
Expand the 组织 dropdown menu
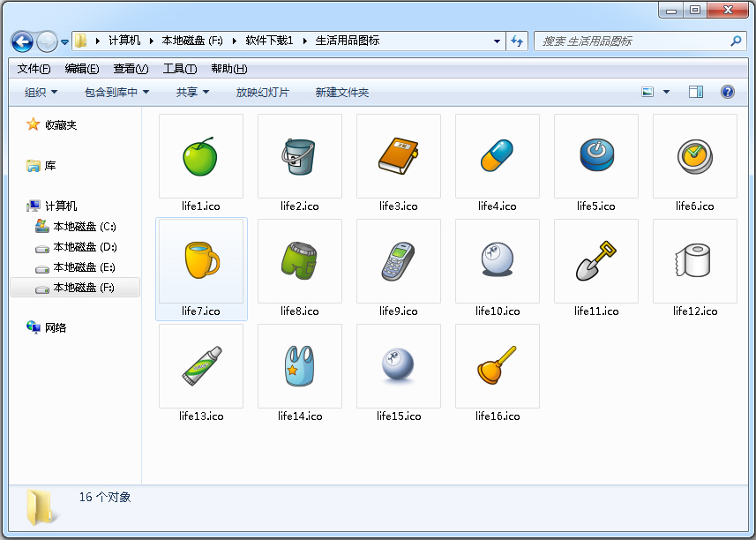pos(41,92)
